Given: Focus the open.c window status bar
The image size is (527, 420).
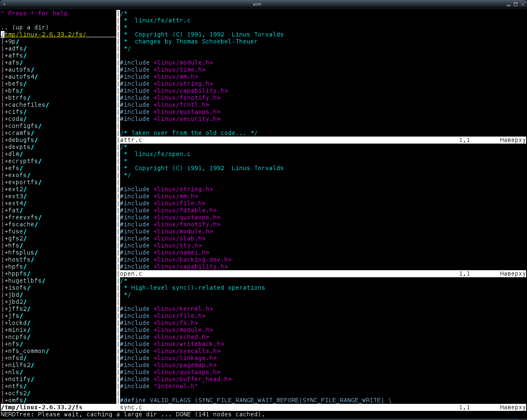Looking at the screenshot, I should pyautogui.click(x=290, y=274).
